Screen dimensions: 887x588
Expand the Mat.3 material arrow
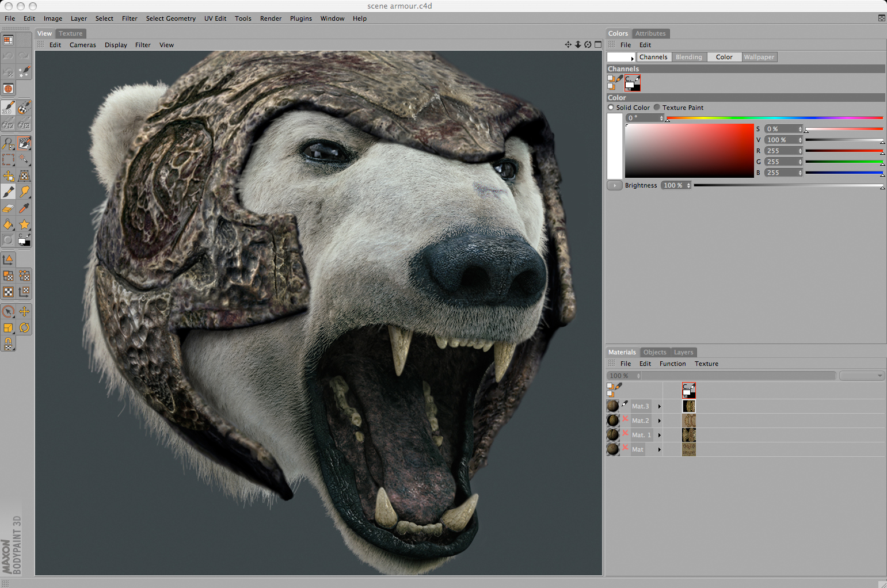(x=660, y=406)
